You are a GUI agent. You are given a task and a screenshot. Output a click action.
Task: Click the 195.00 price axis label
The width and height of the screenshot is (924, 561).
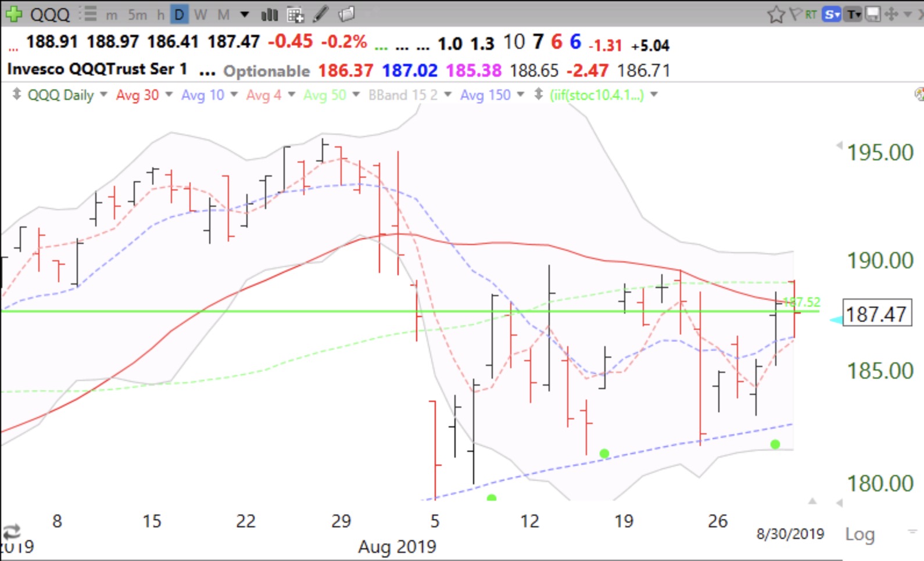point(880,153)
